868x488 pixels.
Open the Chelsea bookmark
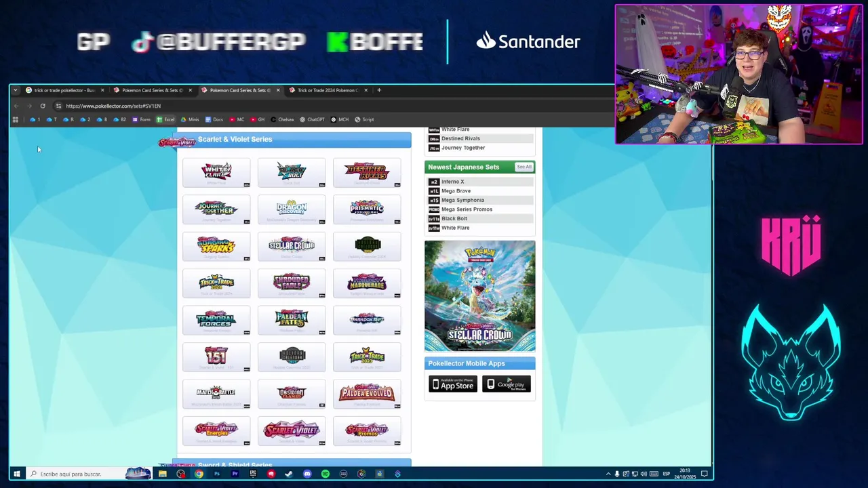pyautogui.click(x=282, y=120)
